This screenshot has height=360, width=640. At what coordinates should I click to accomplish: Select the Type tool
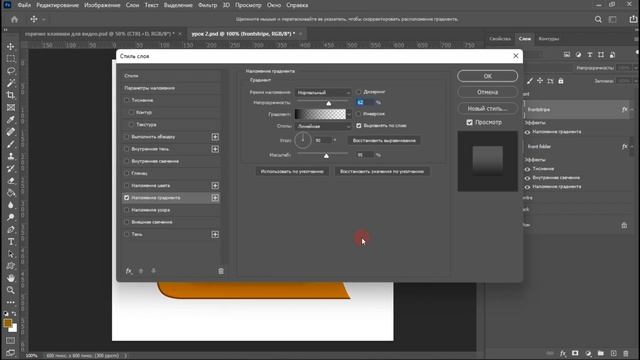[x=11, y=242]
